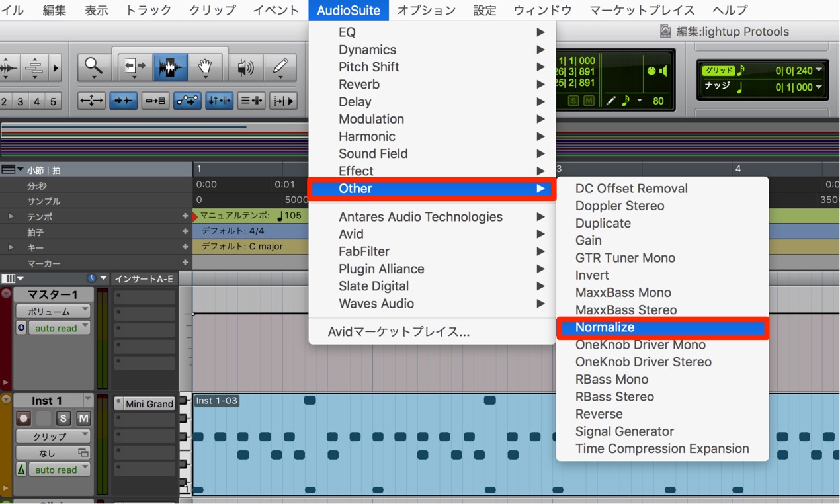Open マスター1 ボリューム view selector
The image size is (840, 504).
[54, 311]
